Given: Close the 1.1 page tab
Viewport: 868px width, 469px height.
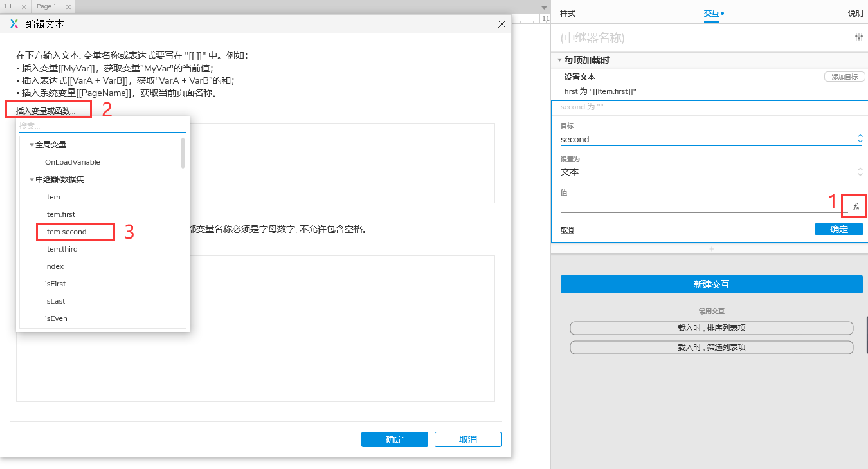Looking at the screenshot, I should coord(24,6).
